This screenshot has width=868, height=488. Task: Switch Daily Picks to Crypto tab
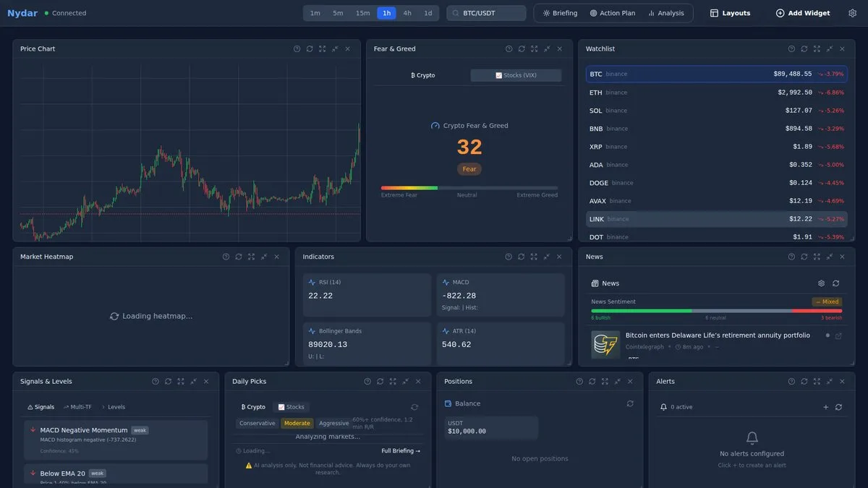point(253,407)
